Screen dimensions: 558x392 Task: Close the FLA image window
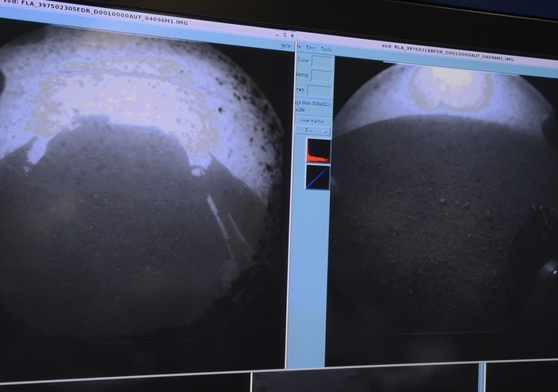(293, 36)
